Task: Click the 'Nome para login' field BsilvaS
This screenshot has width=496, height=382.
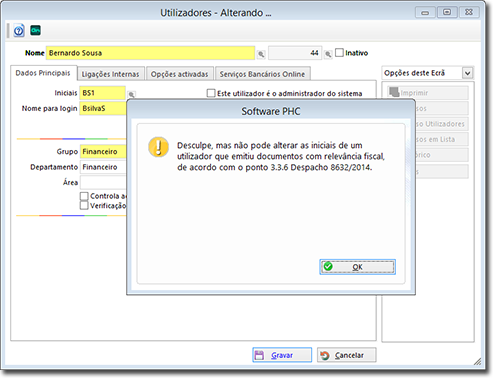Action: coord(103,108)
